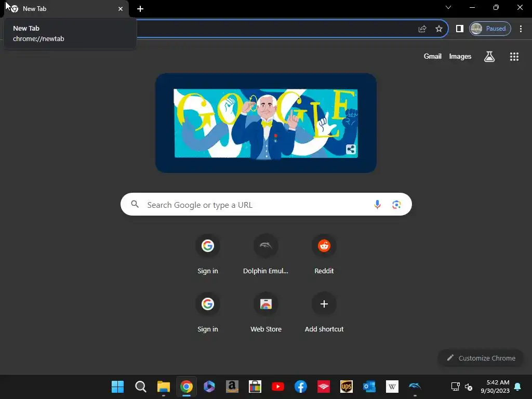The width and height of the screenshot is (532, 399).
Task: Open first Sign in shortcut in top row
Action: pyautogui.click(x=208, y=254)
